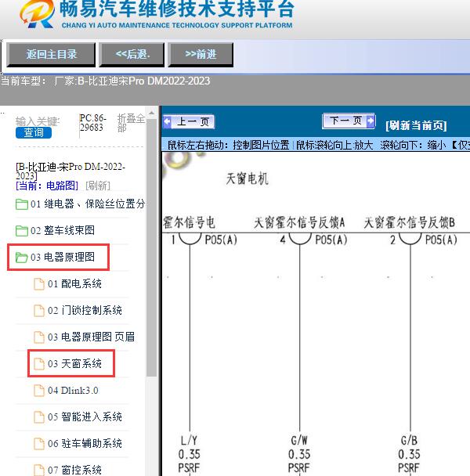Open page 01 配电系统
Screen dimensions: 470x476
point(67,284)
